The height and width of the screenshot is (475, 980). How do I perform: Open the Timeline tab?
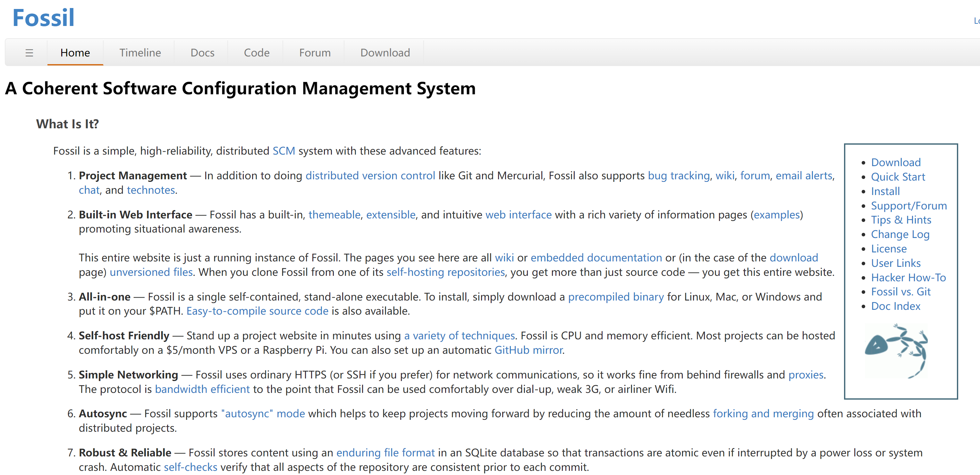140,53
